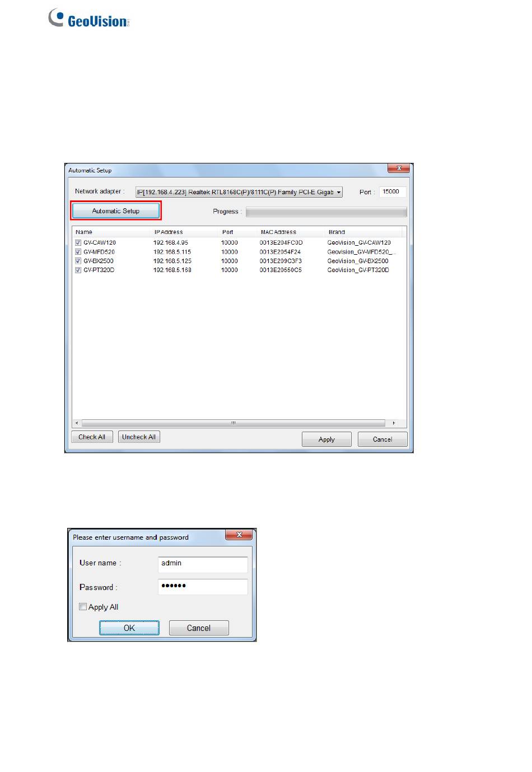This screenshot has height=772, width=532.
Task: Enable the Apply All checkbox
Action: click(83, 607)
